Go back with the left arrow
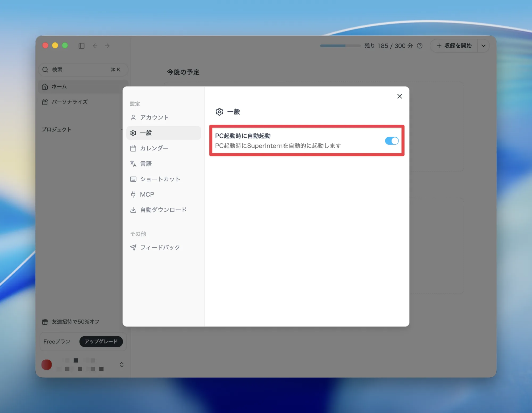The width and height of the screenshot is (532, 413). click(x=95, y=46)
